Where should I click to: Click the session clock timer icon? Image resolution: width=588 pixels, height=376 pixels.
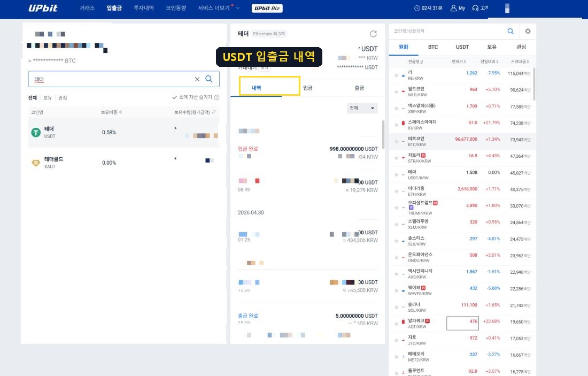pos(416,8)
